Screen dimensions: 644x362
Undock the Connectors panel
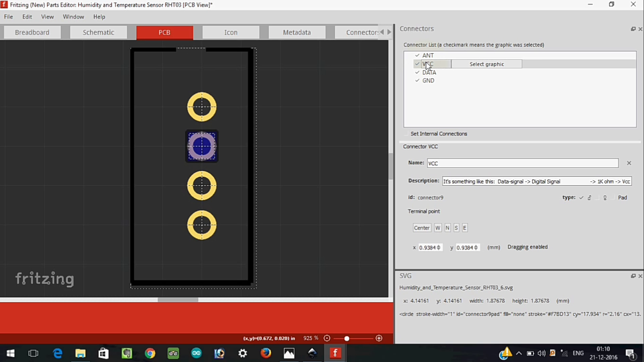click(633, 29)
